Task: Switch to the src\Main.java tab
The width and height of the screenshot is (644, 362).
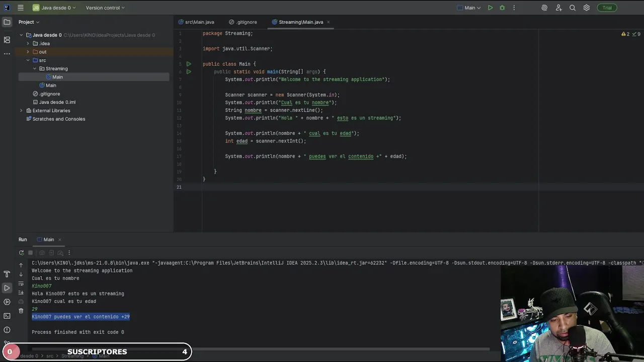Action: coord(196,22)
